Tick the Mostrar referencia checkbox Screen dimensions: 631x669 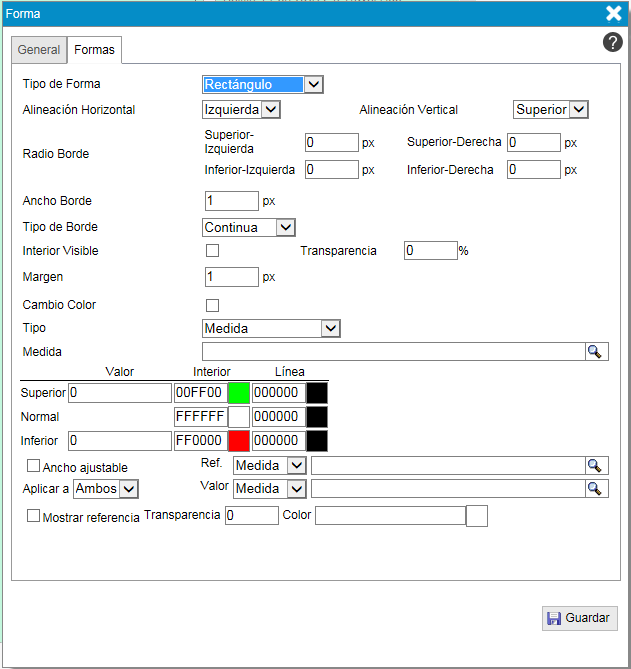pyautogui.click(x=34, y=516)
